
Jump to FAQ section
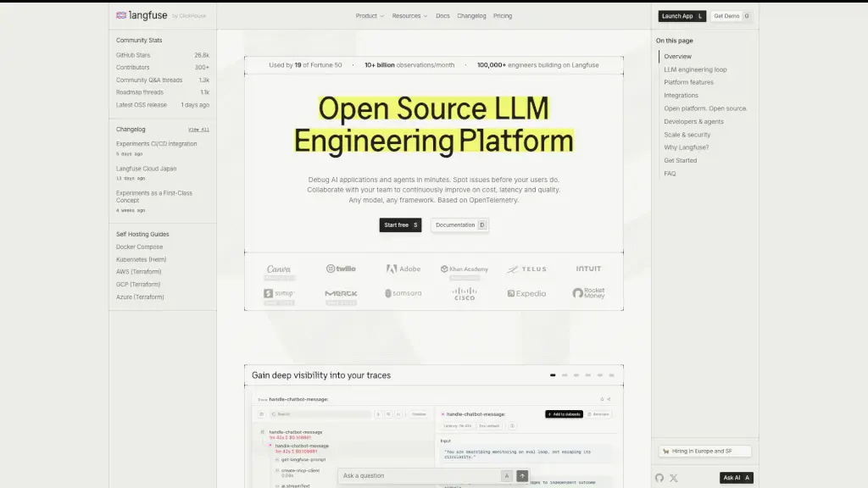pyautogui.click(x=670, y=174)
